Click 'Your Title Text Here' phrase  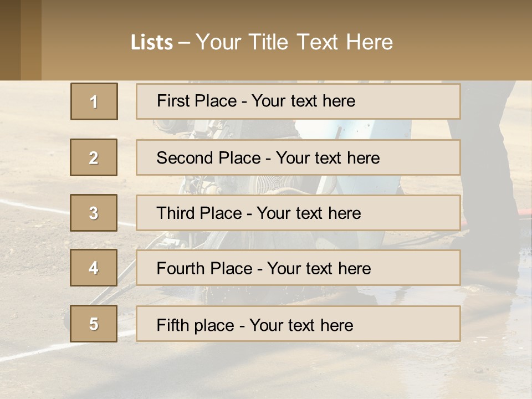click(294, 42)
